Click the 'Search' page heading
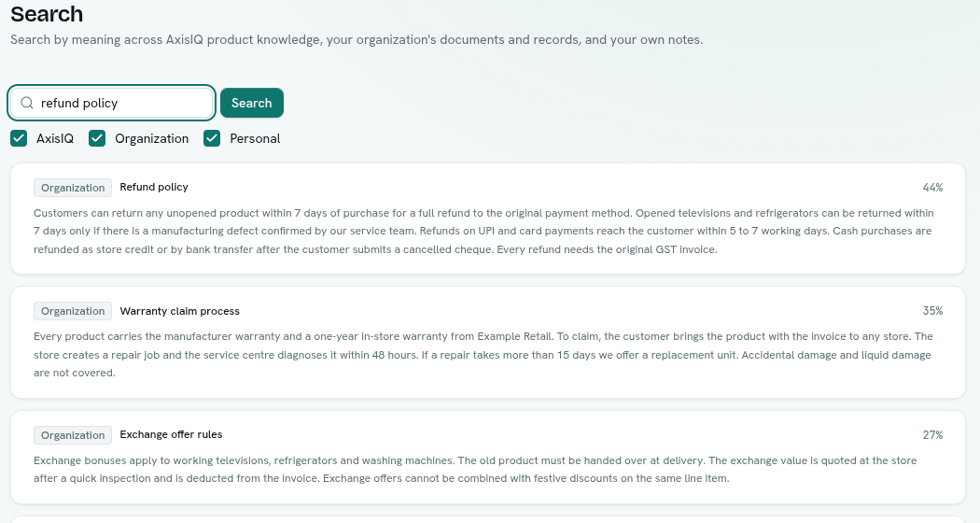The height and width of the screenshot is (523, 980). pos(47,14)
